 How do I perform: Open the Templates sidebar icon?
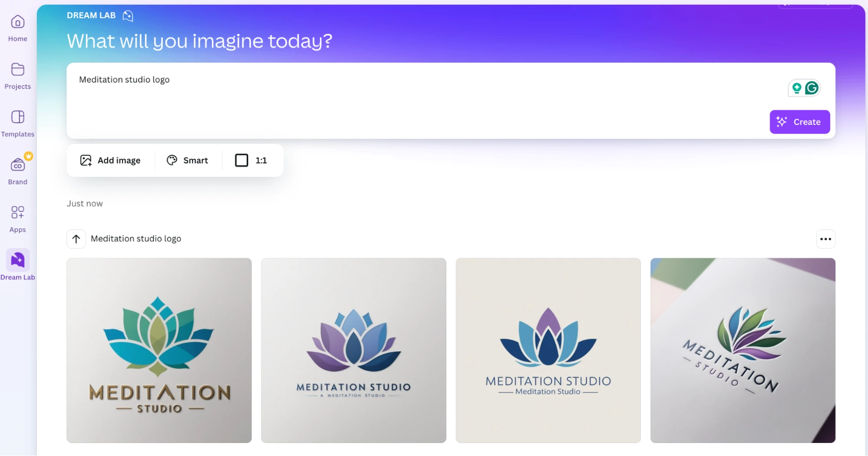pos(18,117)
